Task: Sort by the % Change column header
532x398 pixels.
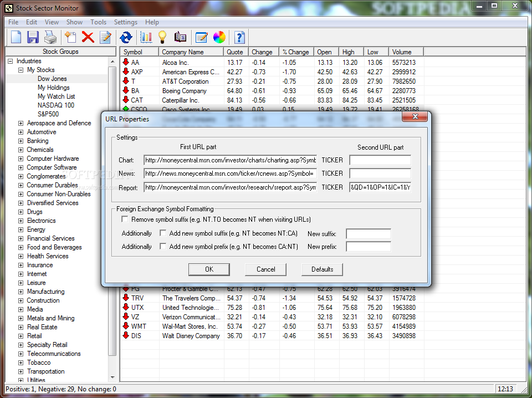Action: pos(296,52)
